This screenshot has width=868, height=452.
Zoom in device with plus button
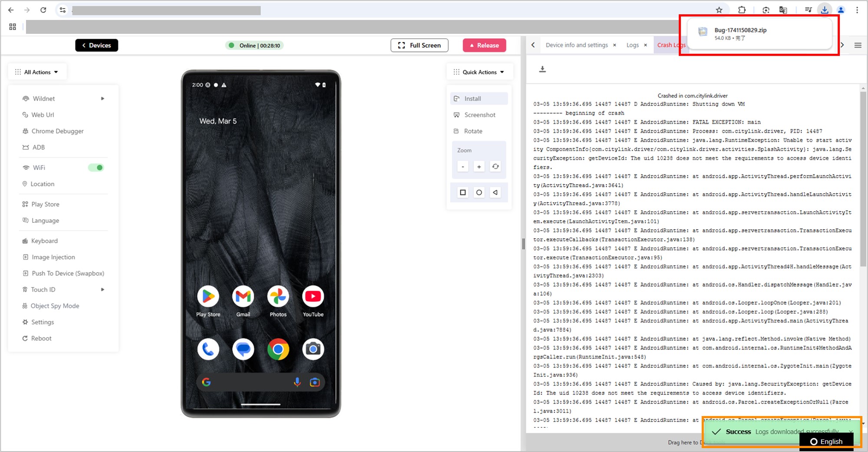[x=479, y=167]
